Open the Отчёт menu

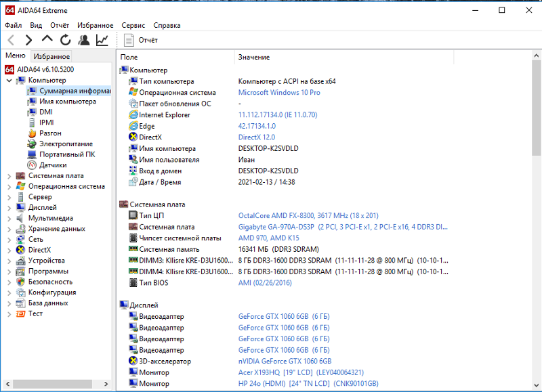tap(60, 25)
